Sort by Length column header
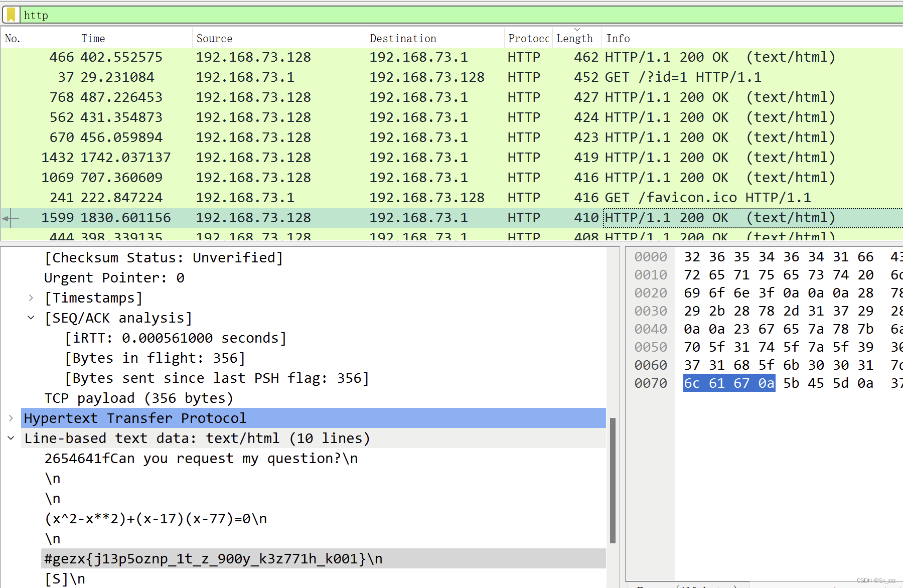 (576, 38)
